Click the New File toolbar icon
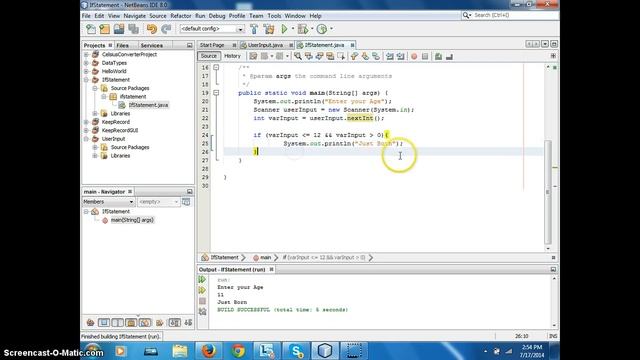This screenshot has width=640, height=360. click(91, 29)
